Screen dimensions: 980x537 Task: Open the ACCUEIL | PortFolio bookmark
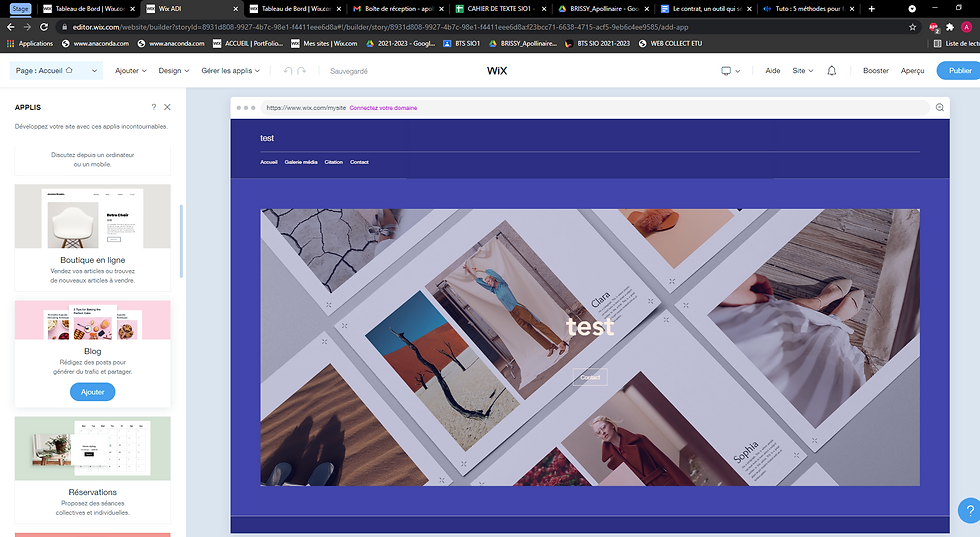(x=248, y=43)
